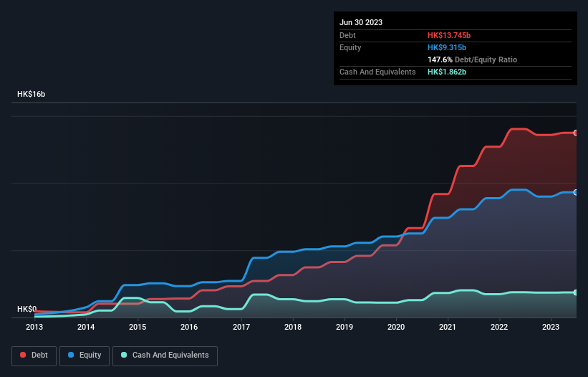The image size is (588, 377).
Task: Click Cash And Equivalents label in tooltip
Action: click(377, 72)
